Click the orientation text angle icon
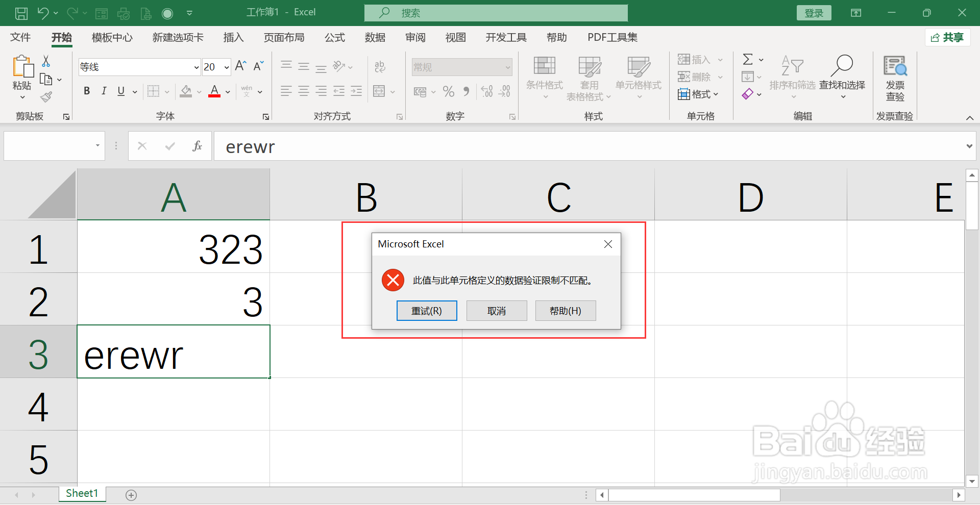This screenshot has width=980, height=505. (x=339, y=66)
